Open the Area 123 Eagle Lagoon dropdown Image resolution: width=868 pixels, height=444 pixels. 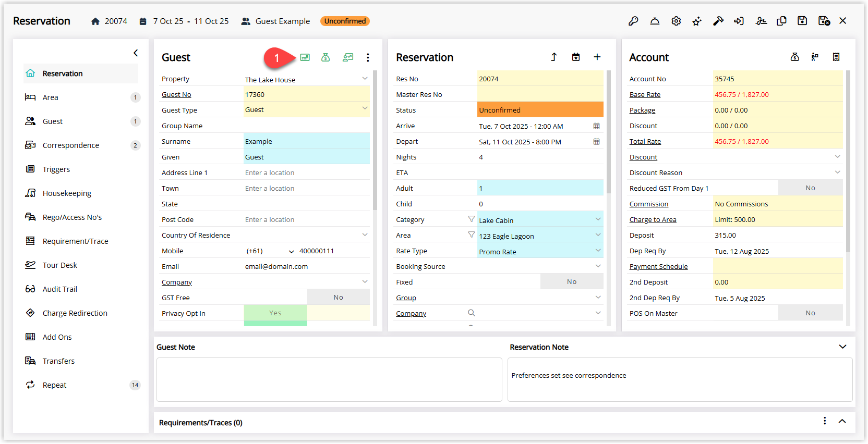click(x=598, y=235)
